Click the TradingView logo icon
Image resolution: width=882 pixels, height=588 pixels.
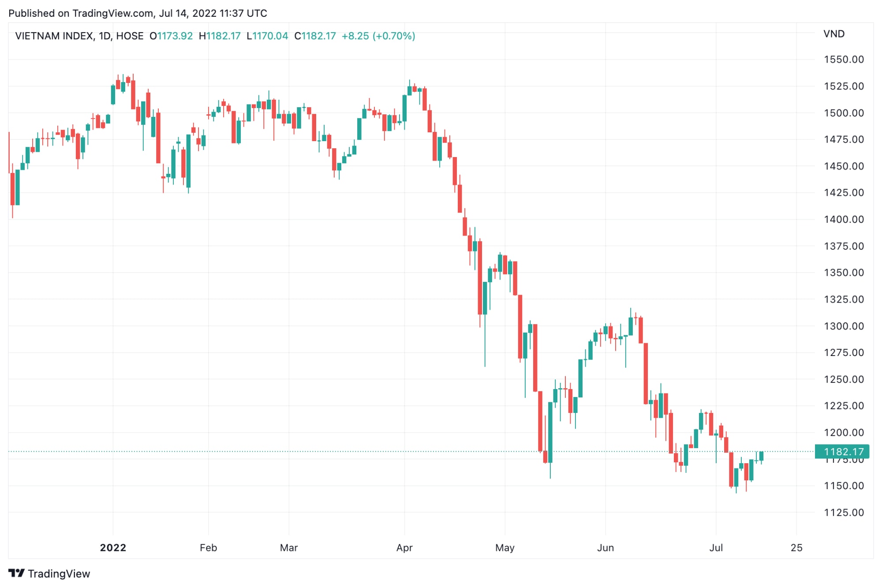pos(17,573)
